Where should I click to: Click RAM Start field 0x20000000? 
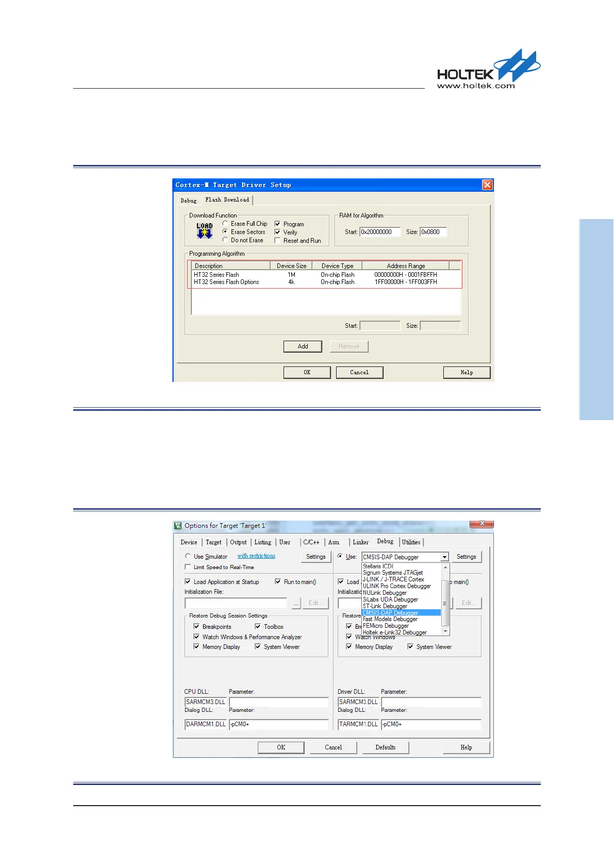pos(380,232)
